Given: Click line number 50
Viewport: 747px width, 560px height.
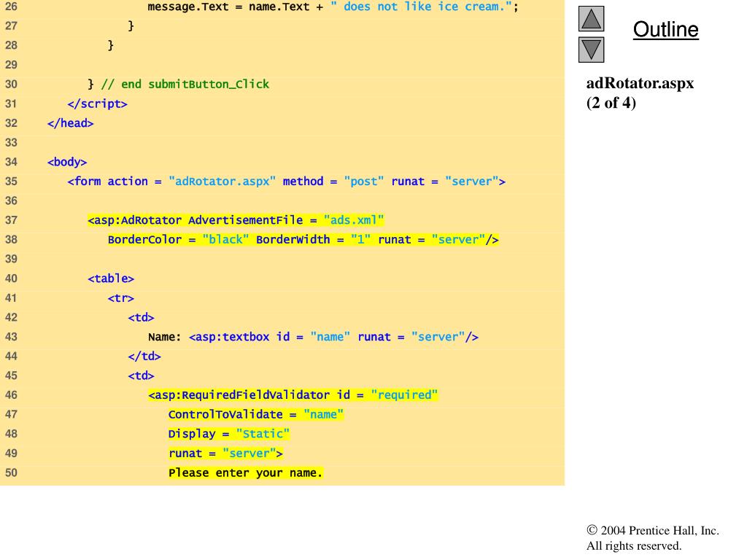Looking at the screenshot, I should tap(11, 472).
